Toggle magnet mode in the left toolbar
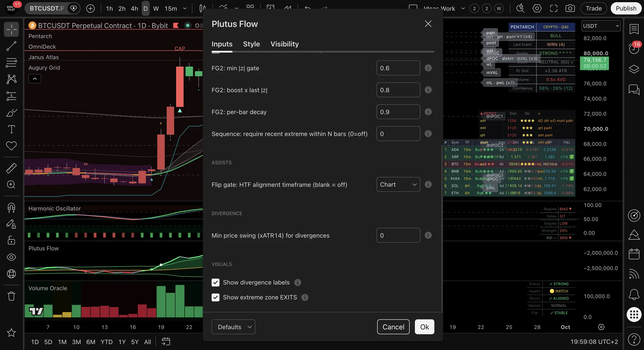The image size is (644, 350). [11, 207]
